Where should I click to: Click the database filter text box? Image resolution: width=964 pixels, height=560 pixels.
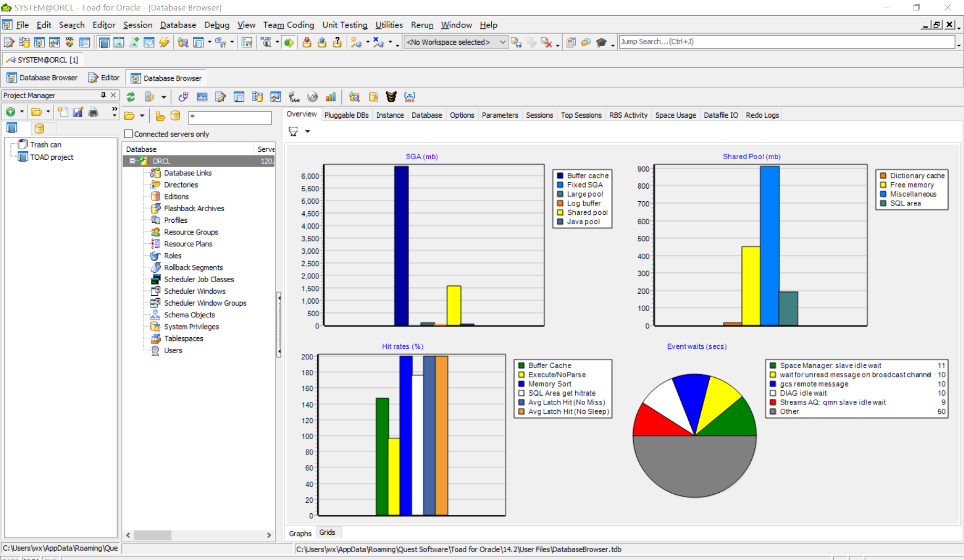pos(230,117)
